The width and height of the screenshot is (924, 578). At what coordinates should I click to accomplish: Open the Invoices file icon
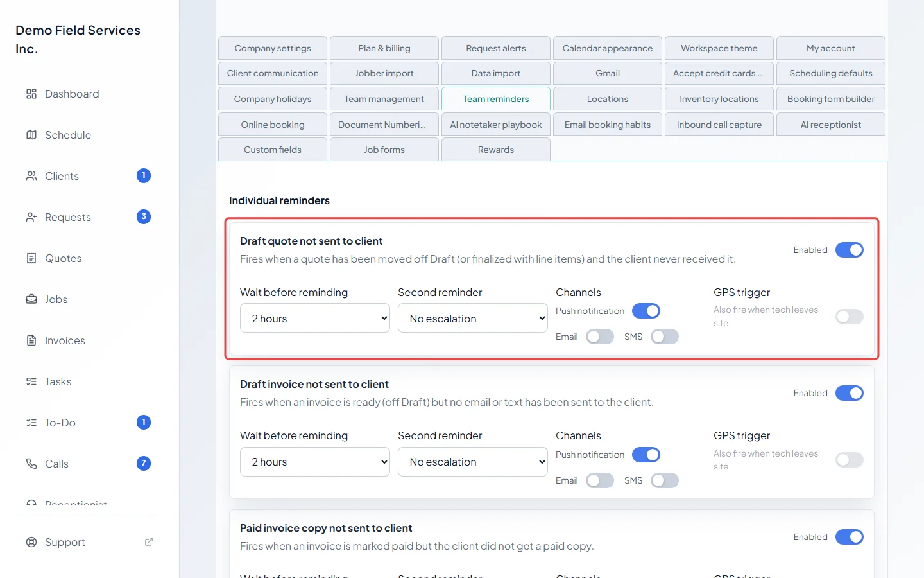tap(31, 340)
